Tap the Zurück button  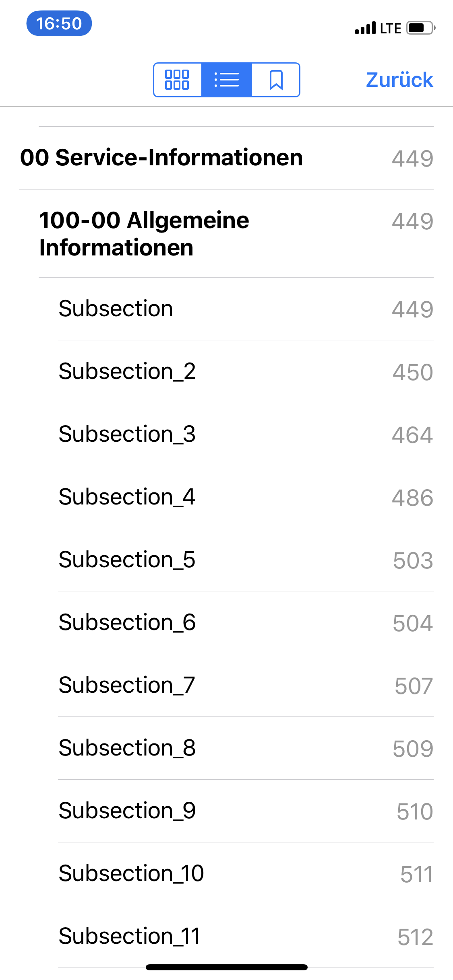pos(399,80)
